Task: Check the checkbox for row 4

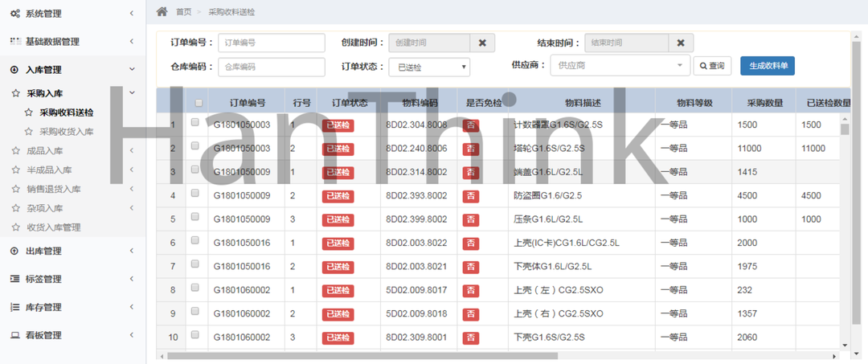Action: (x=194, y=194)
